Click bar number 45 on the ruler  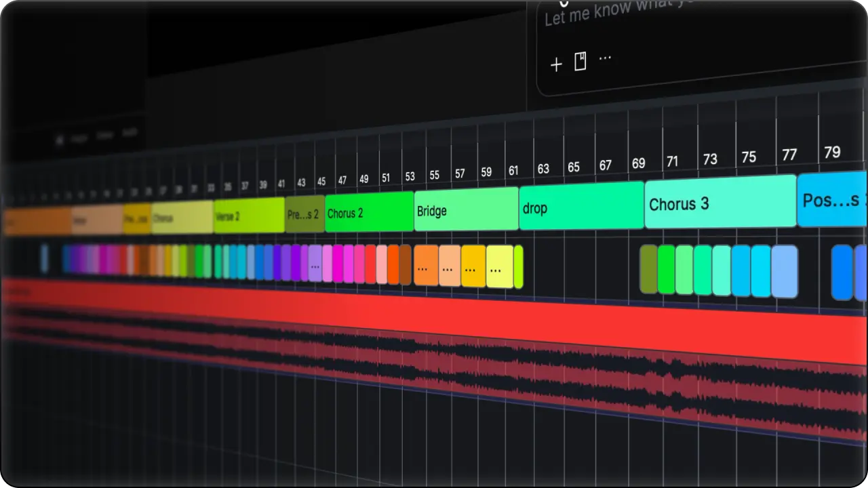[321, 182]
